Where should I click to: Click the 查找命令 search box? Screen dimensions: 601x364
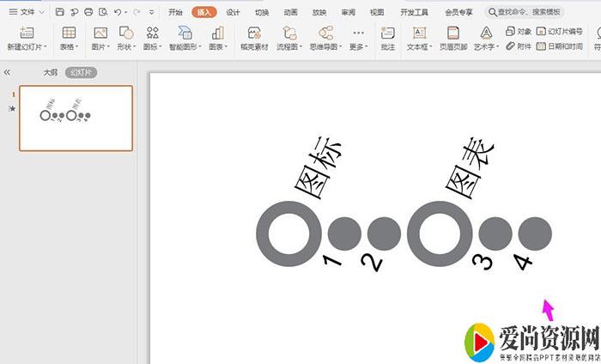point(524,12)
